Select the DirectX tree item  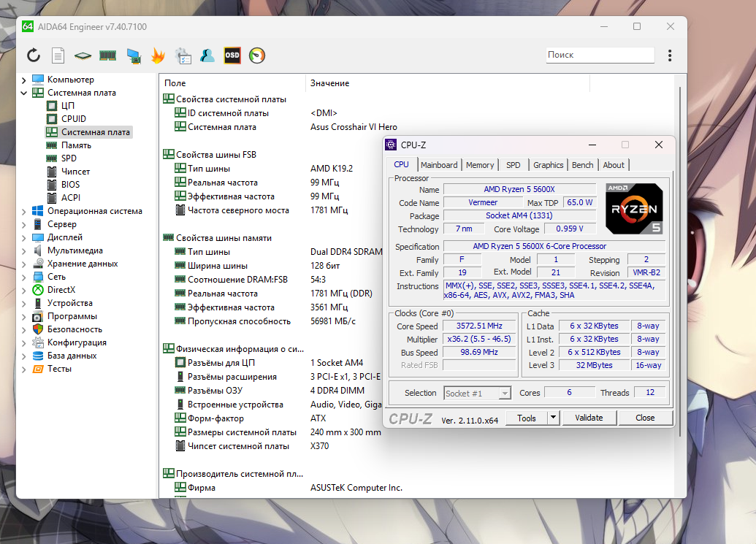tap(54, 290)
